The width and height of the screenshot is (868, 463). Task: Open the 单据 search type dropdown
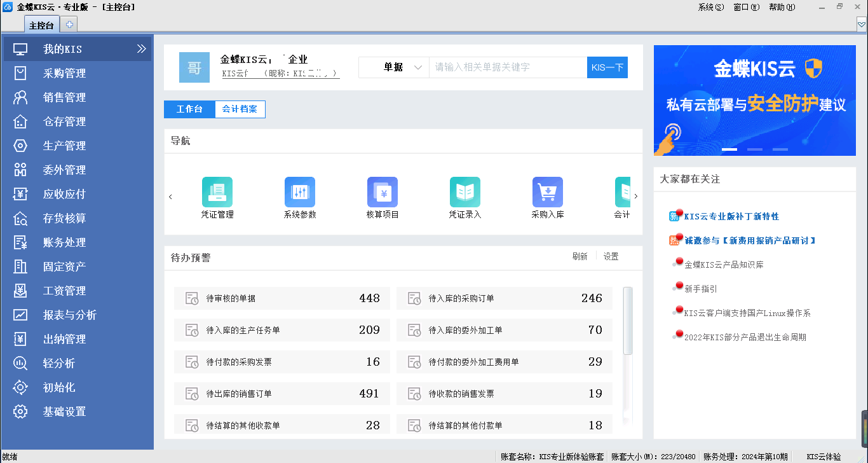click(394, 67)
